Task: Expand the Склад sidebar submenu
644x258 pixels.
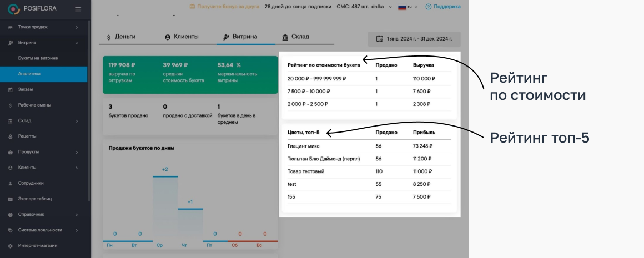Action: (77, 120)
